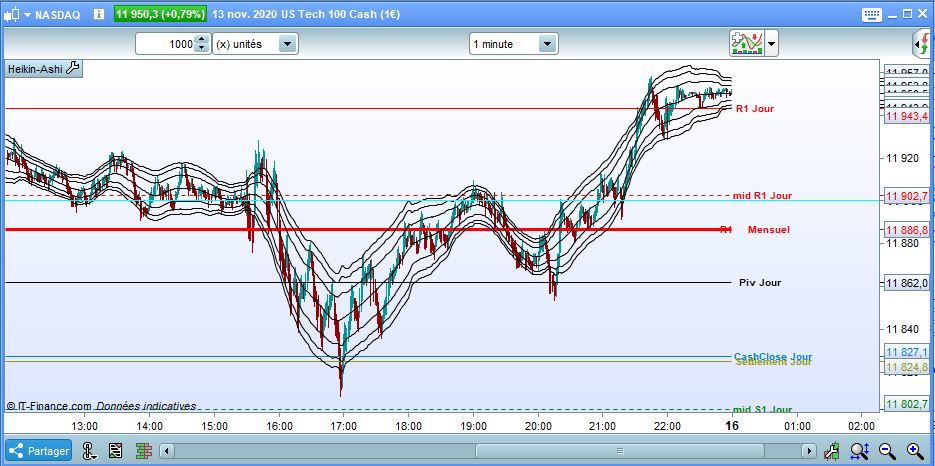The width and height of the screenshot is (935, 466).
Task: Open the indicators and trading systems icon
Action: coord(747,44)
